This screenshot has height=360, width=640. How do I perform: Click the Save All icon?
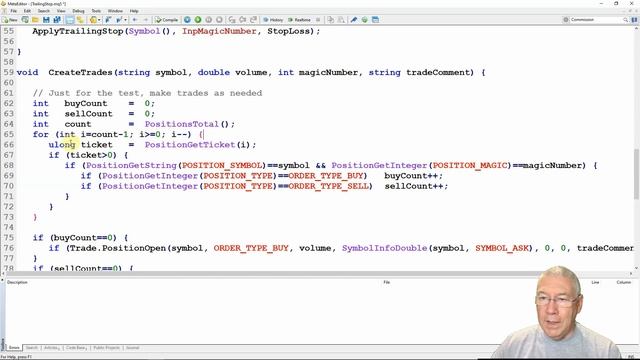point(57,20)
